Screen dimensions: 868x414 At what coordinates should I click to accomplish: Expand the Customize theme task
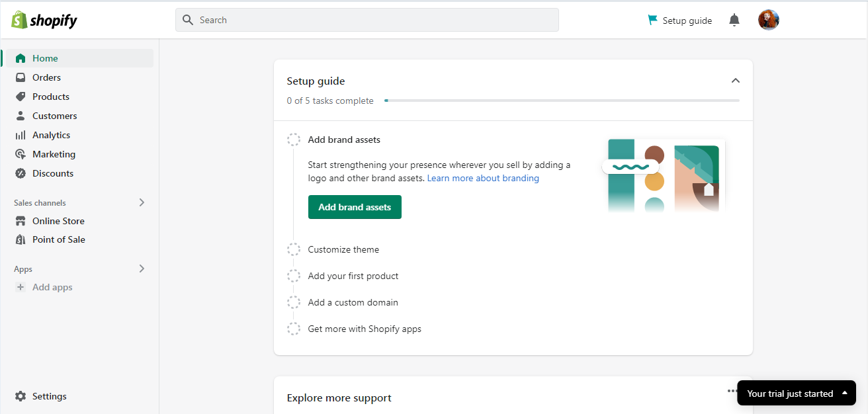point(343,249)
